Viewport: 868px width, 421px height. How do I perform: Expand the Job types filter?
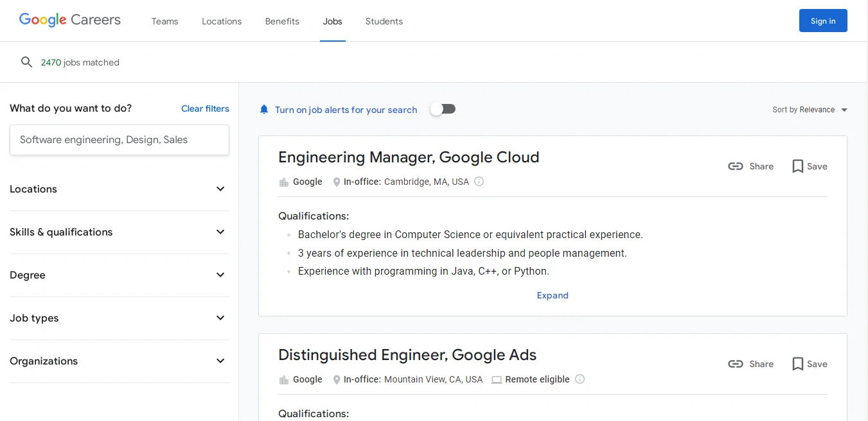tap(120, 318)
